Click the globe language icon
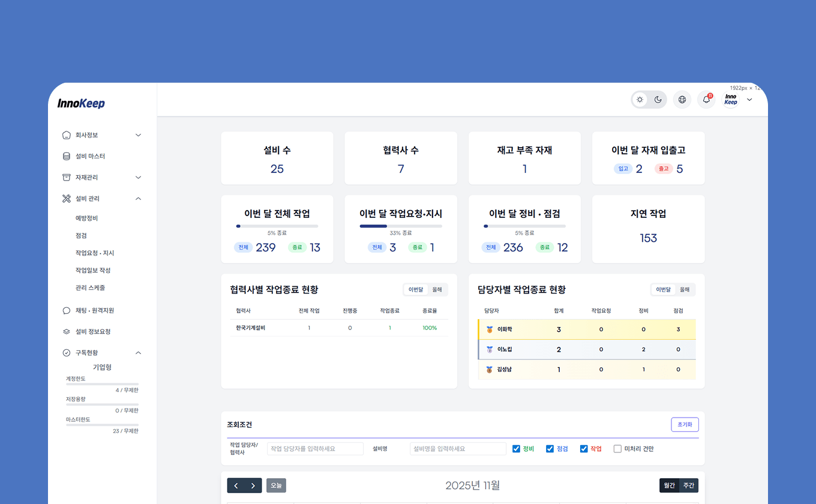This screenshot has width=816, height=504. (x=682, y=100)
